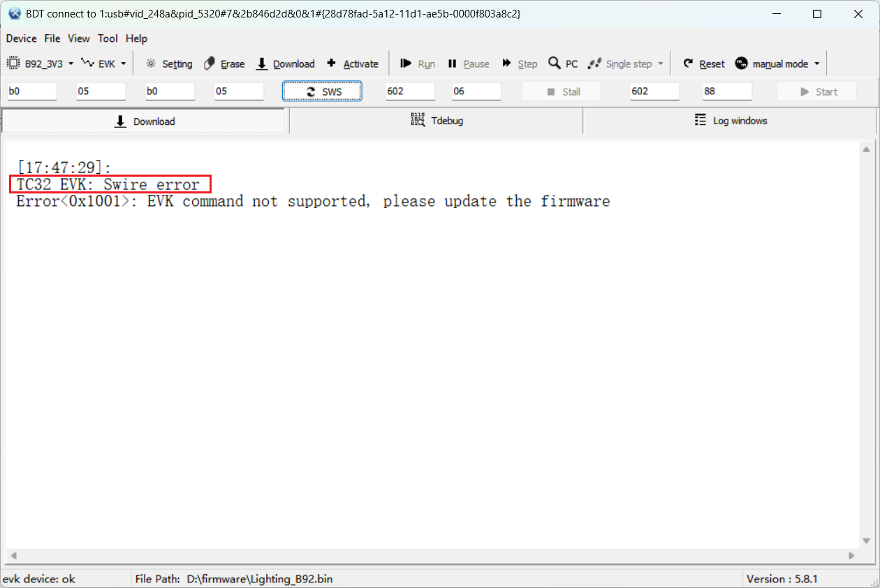Click the horizontal scrollbar right arrow
880x588 pixels.
click(851, 556)
